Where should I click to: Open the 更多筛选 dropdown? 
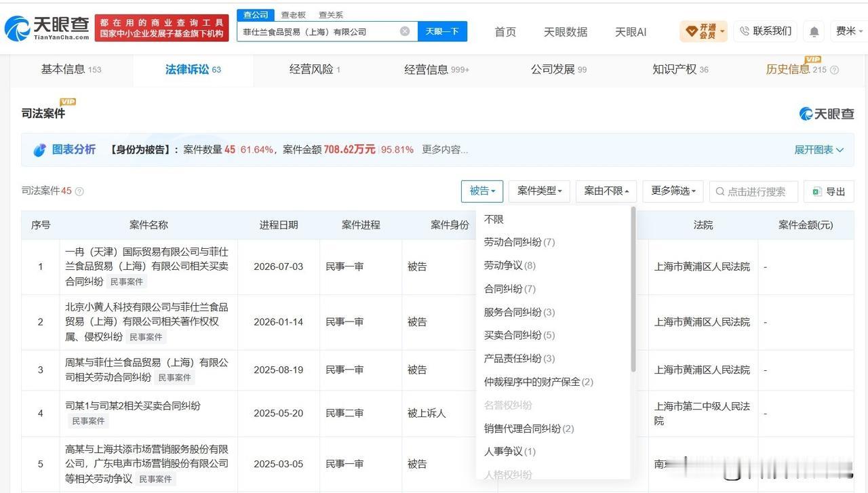click(x=673, y=191)
